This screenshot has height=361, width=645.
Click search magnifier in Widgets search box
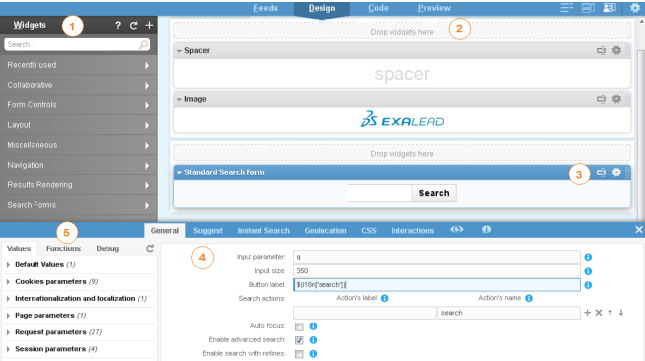pyautogui.click(x=144, y=44)
